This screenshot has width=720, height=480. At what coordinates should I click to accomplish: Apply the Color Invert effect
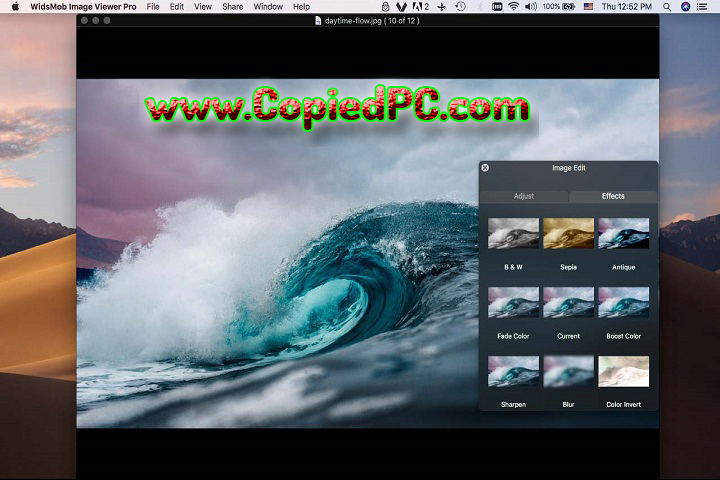click(623, 372)
